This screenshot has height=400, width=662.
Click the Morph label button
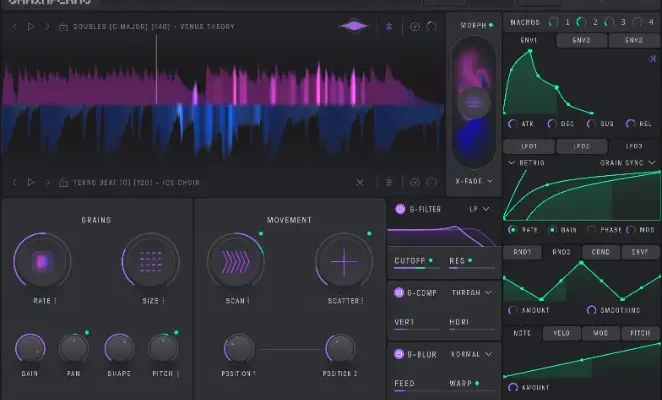click(x=472, y=24)
